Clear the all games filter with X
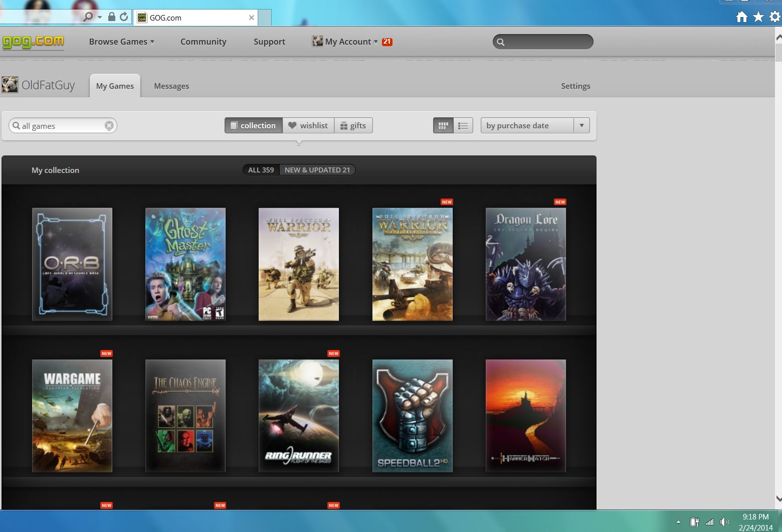782x532 pixels. [109, 125]
